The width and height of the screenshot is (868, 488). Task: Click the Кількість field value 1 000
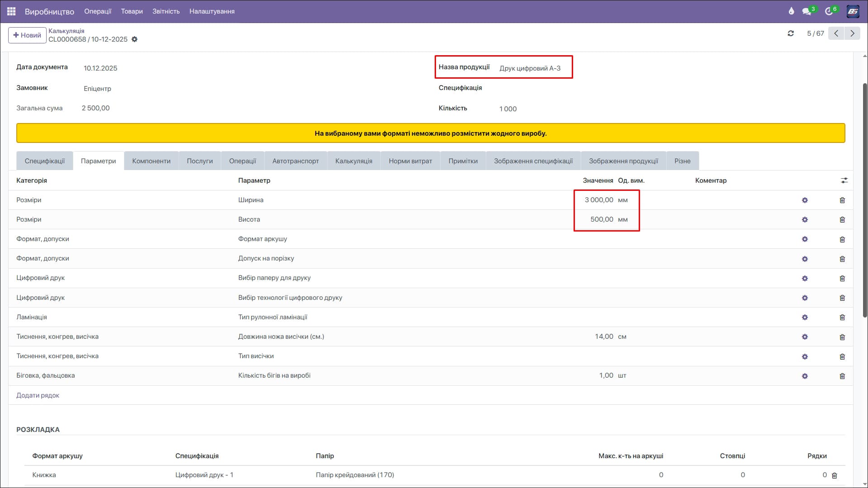508,109
